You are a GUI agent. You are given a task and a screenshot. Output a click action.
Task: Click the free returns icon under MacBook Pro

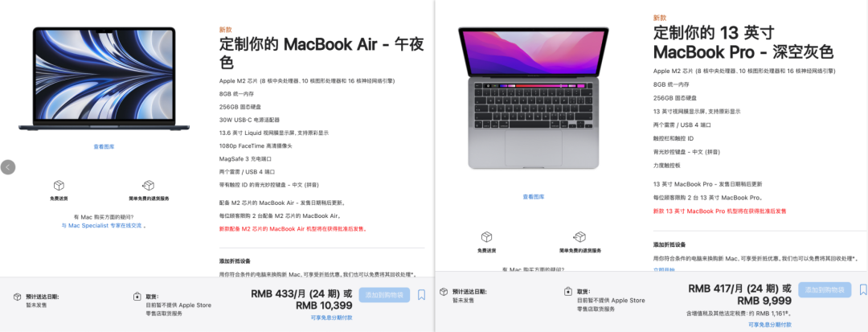[x=579, y=237]
